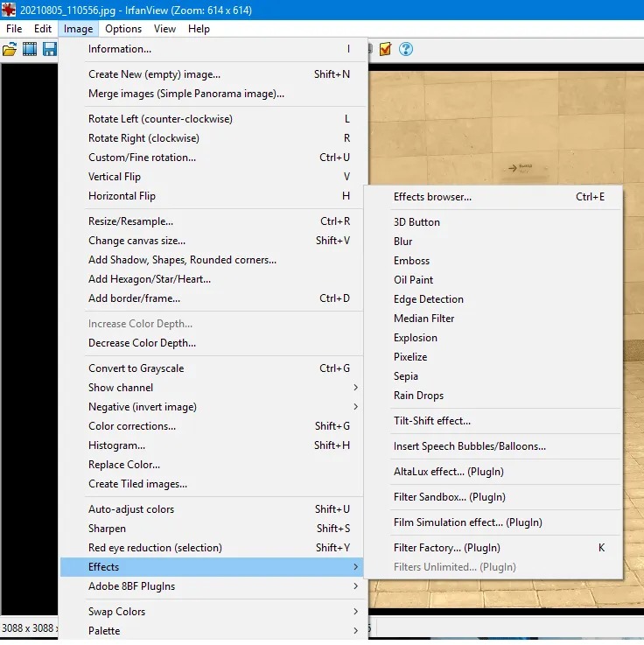Click the Slideshow filmstrip toolbar icon

click(x=30, y=49)
